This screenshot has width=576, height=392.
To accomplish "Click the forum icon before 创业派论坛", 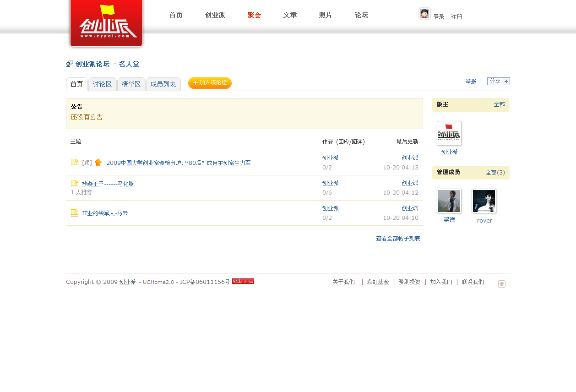I will (70, 64).
